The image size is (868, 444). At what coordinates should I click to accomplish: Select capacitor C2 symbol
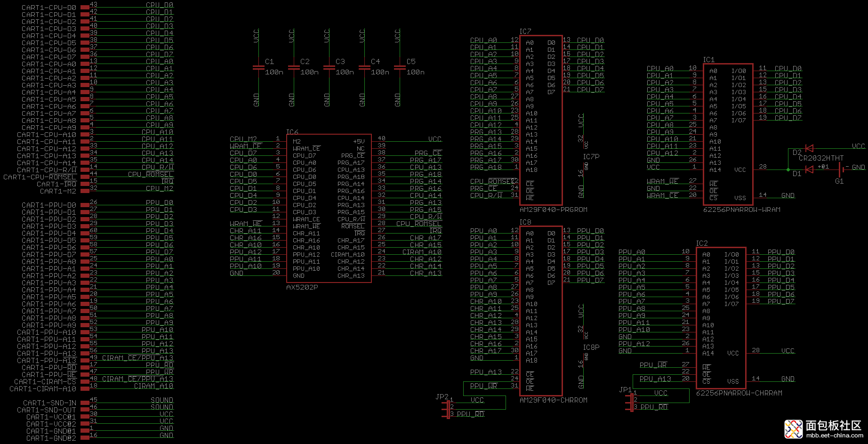pyautogui.click(x=294, y=68)
